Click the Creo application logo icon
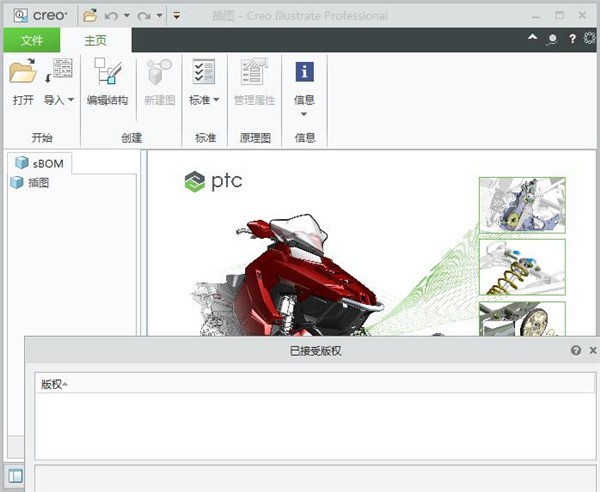The height and width of the screenshot is (492, 600). pos(21,15)
